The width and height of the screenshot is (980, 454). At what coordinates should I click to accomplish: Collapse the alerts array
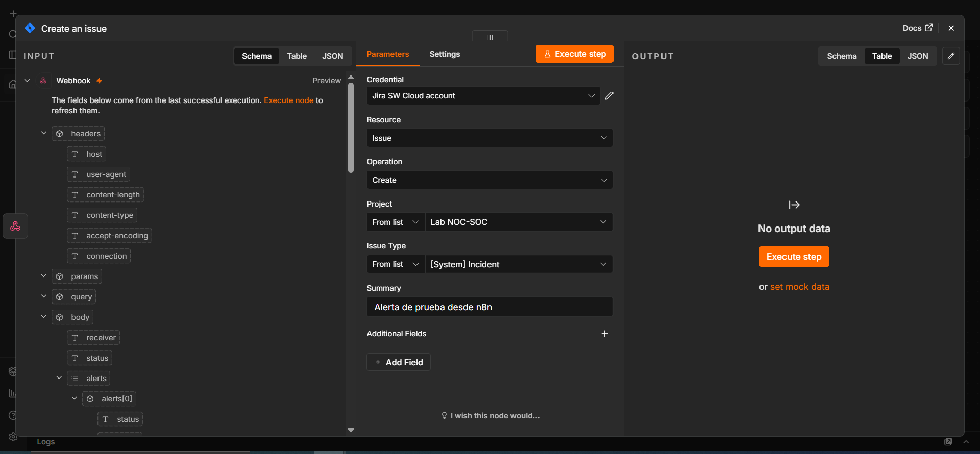(x=59, y=378)
